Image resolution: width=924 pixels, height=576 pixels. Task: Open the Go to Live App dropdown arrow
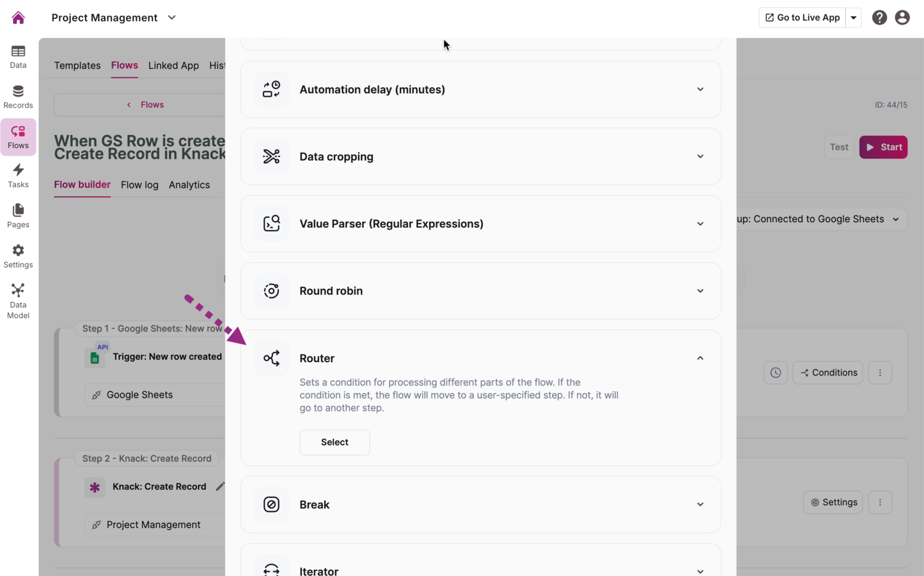[854, 18]
